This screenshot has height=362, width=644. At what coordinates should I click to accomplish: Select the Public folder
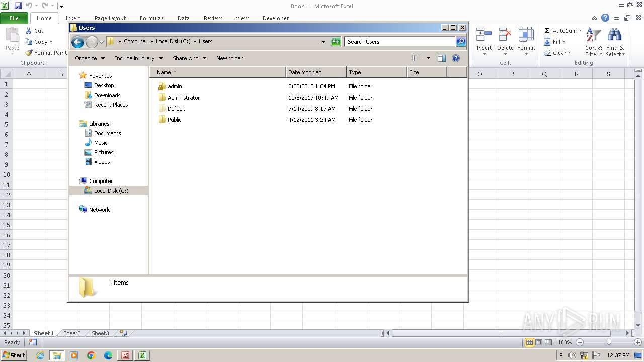click(170, 120)
